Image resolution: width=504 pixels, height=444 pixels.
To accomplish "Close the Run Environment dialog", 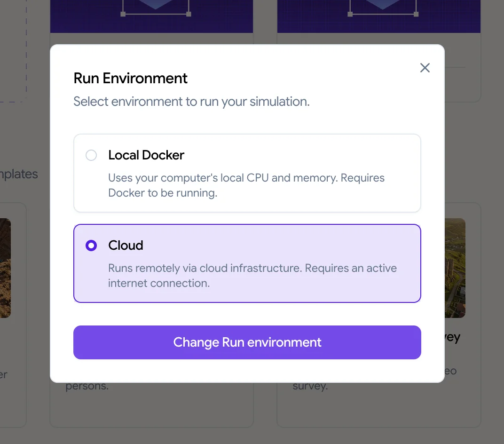I will (425, 68).
